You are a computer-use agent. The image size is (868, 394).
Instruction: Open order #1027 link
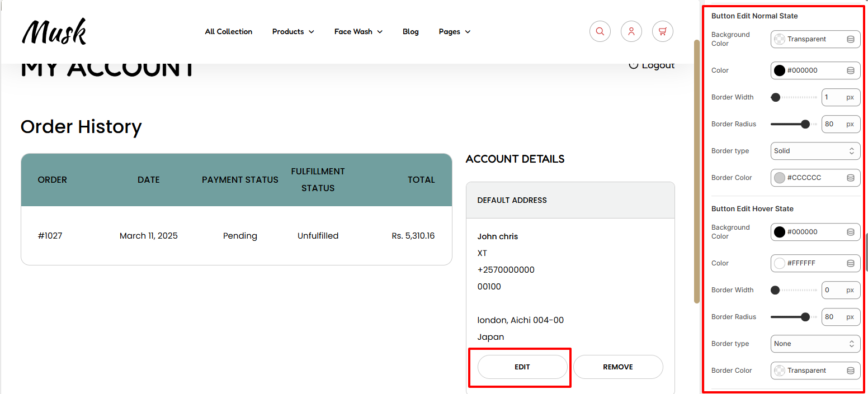click(x=50, y=236)
